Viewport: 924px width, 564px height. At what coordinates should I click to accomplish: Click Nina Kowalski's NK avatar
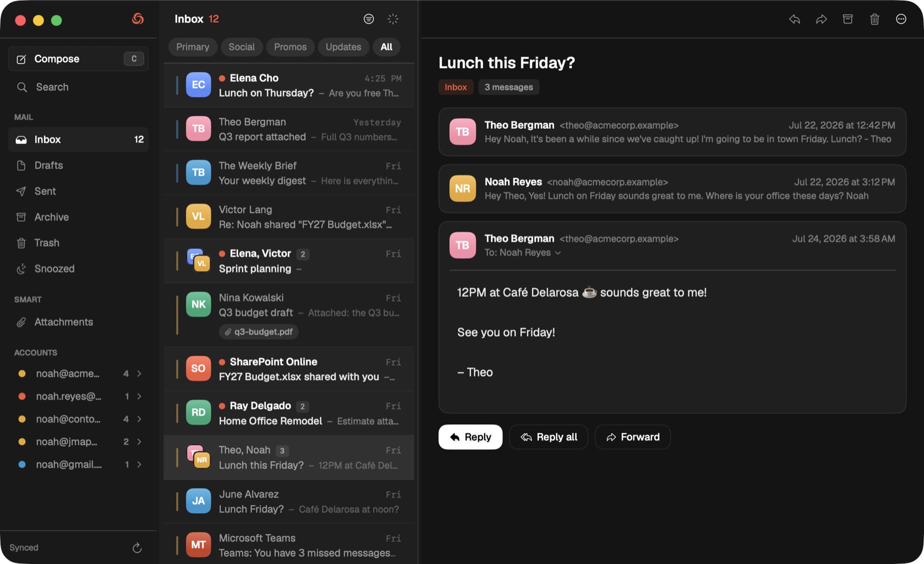click(x=198, y=305)
